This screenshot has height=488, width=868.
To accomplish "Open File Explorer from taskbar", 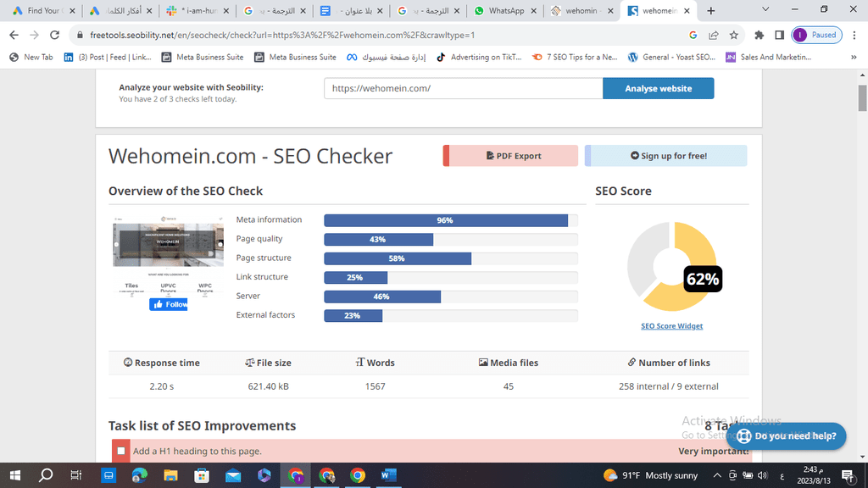I will point(170,475).
